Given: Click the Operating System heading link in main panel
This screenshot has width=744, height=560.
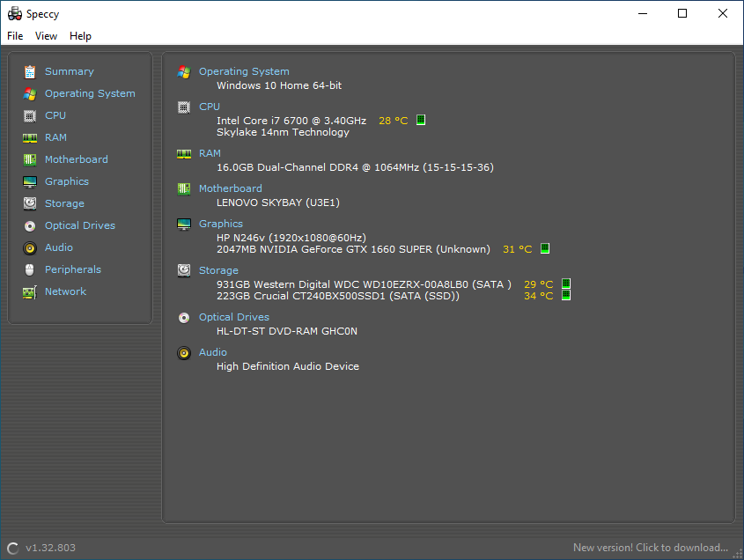Looking at the screenshot, I should tap(244, 71).
